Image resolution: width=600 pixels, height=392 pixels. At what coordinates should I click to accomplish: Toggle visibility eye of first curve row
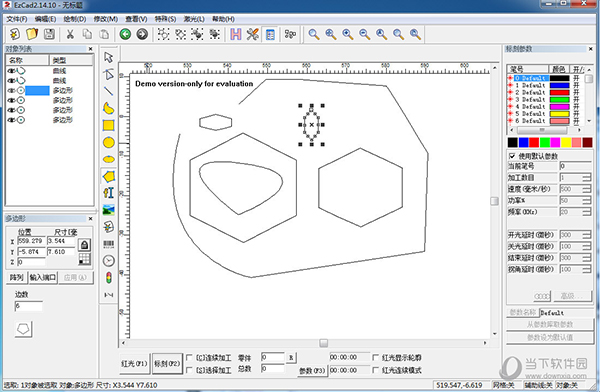(x=11, y=71)
